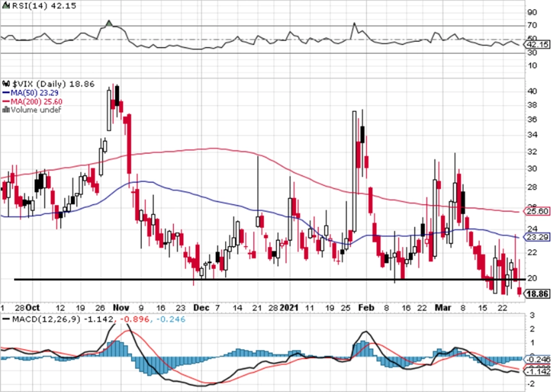Image resolution: width=551 pixels, height=392 pixels.
Task: Click the 23.29 MA(50) price tag
Action: click(537, 237)
